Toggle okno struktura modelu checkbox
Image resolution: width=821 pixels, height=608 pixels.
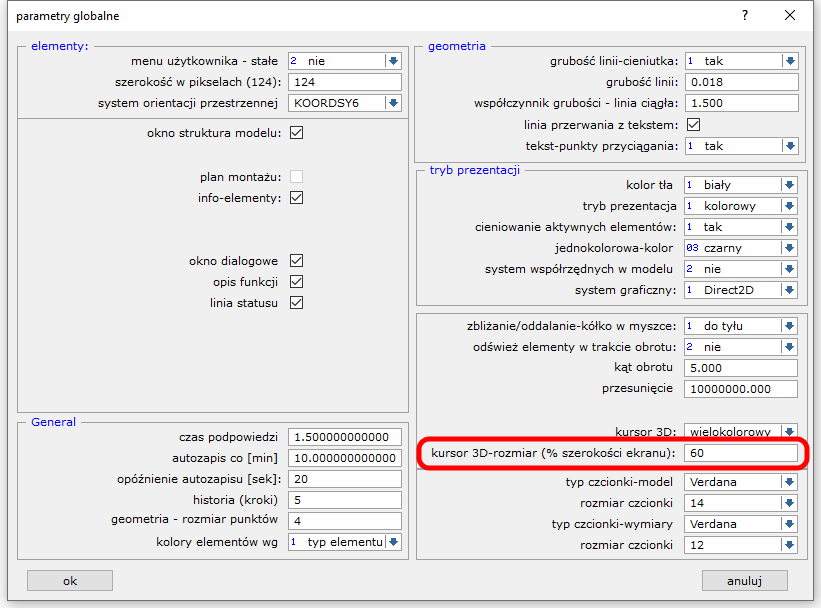point(296,133)
